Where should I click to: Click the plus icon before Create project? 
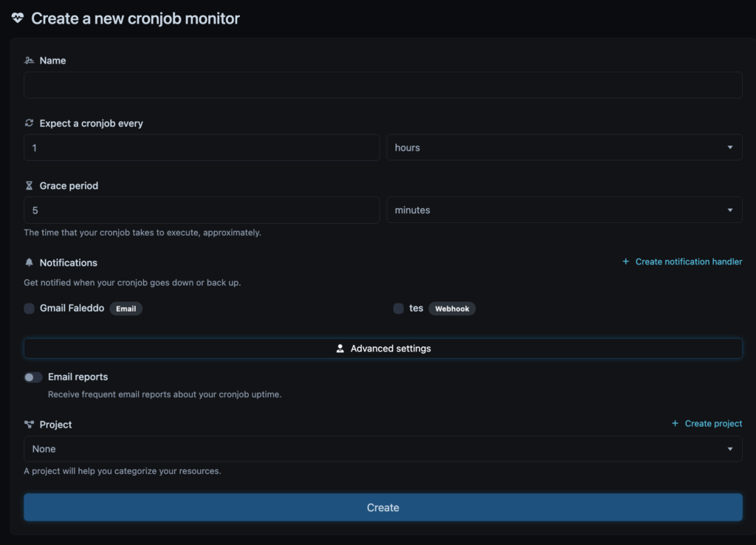(675, 423)
